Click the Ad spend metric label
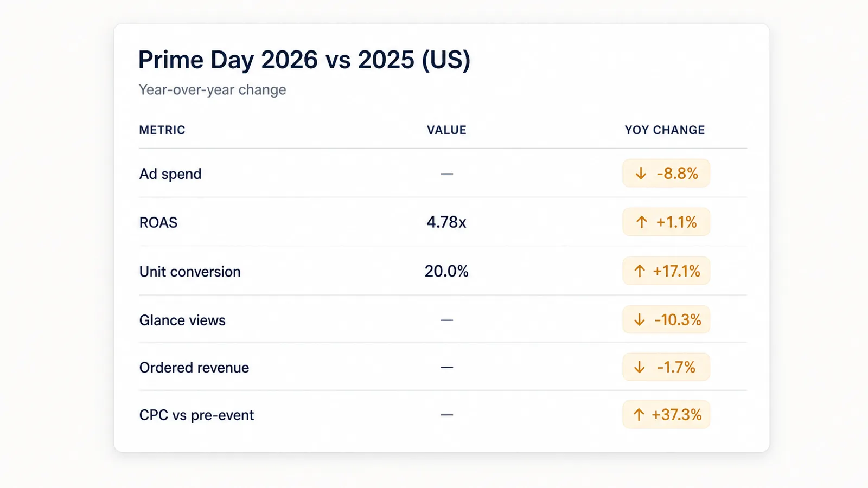868x488 pixels. click(x=170, y=174)
